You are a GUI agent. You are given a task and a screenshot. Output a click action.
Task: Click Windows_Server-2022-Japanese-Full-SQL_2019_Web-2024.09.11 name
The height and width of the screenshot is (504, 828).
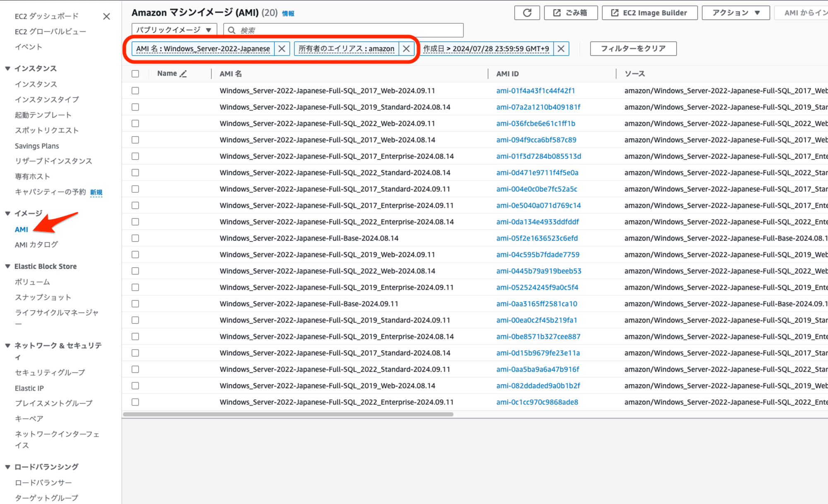[x=327, y=254]
